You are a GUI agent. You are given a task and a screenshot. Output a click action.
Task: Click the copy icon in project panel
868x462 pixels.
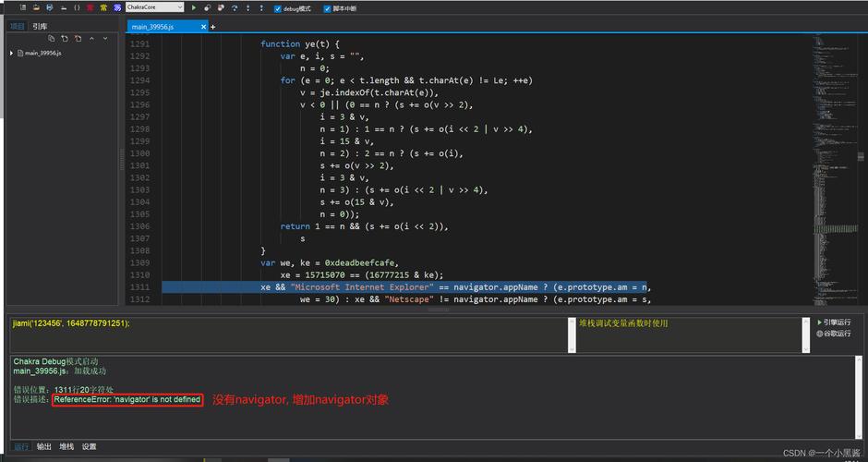tap(52, 39)
